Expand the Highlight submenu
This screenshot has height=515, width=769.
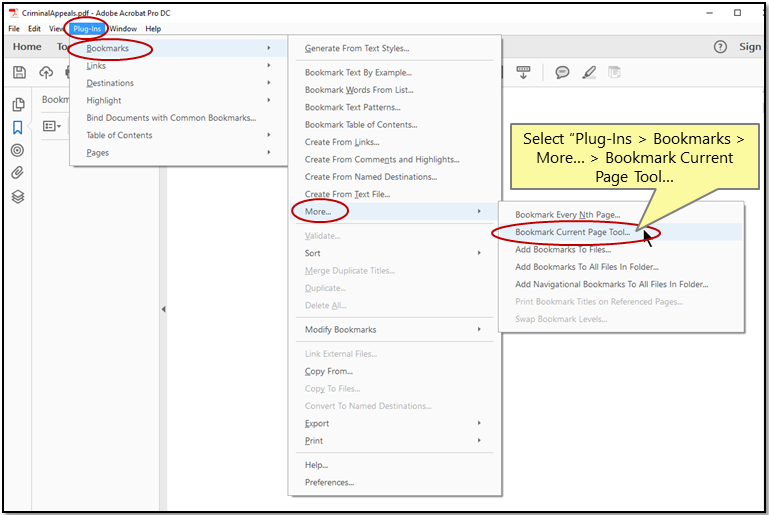pos(179,101)
